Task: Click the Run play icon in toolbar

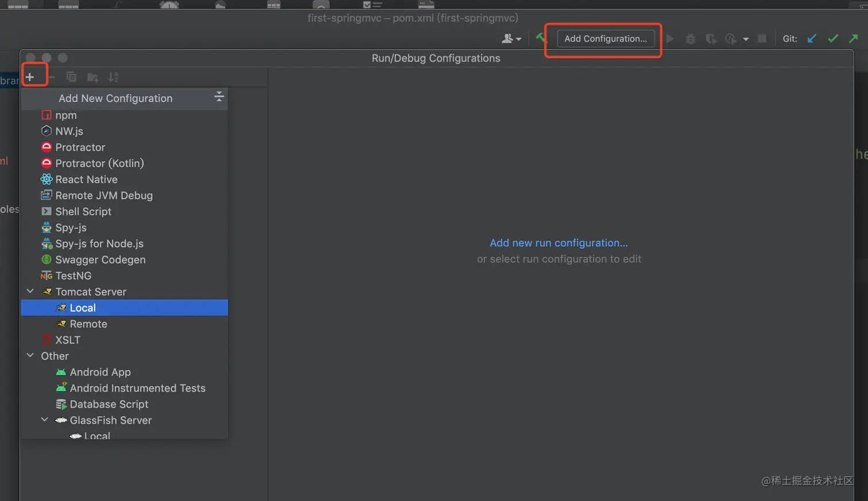Action: click(x=670, y=38)
